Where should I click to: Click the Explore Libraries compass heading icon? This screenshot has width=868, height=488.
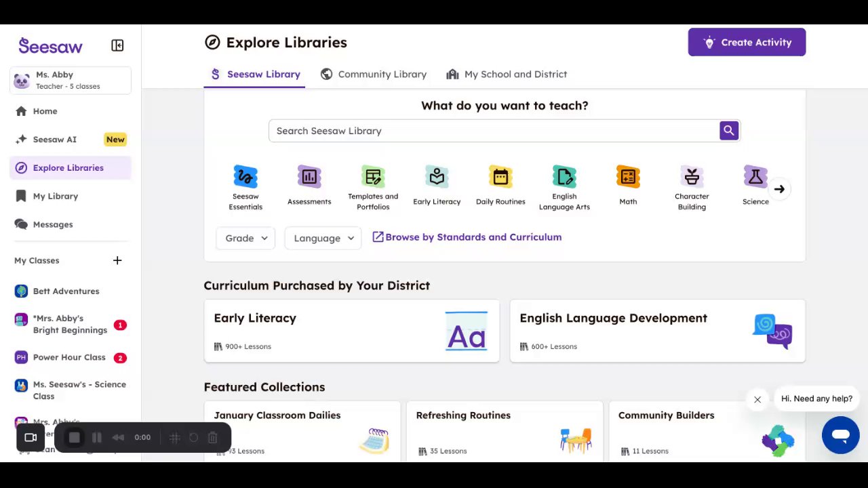pos(212,43)
